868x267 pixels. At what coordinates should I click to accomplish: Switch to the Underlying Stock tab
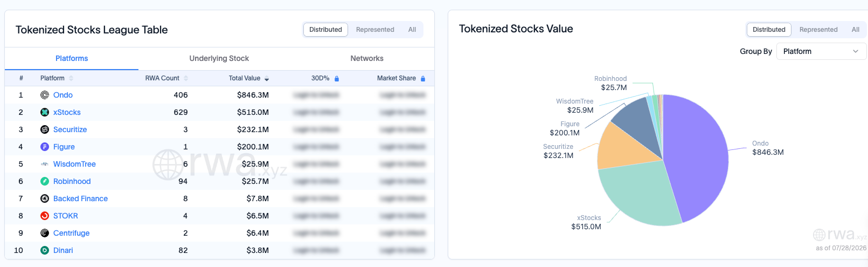pyautogui.click(x=219, y=58)
